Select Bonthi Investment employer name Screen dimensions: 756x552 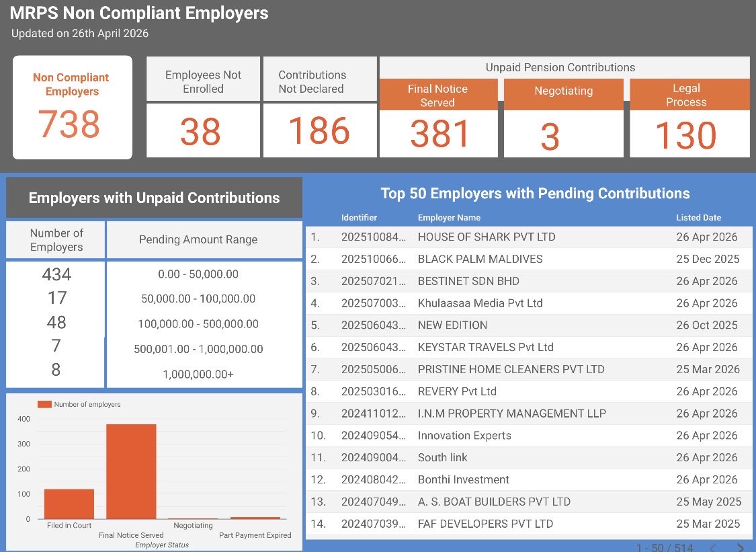463,479
